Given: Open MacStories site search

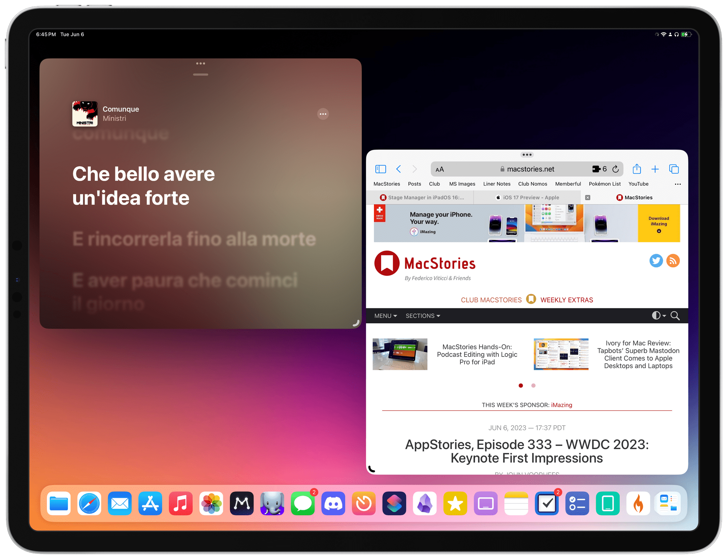Looking at the screenshot, I should coord(675,316).
